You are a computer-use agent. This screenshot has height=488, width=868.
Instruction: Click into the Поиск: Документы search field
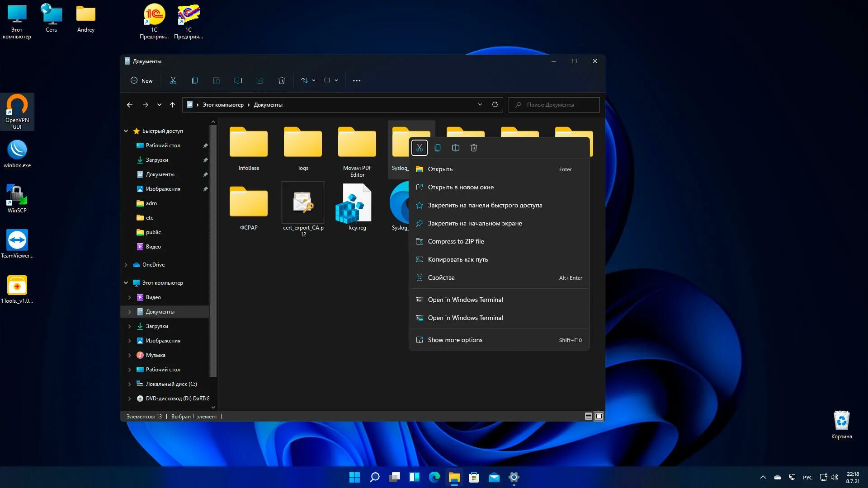click(x=558, y=104)
